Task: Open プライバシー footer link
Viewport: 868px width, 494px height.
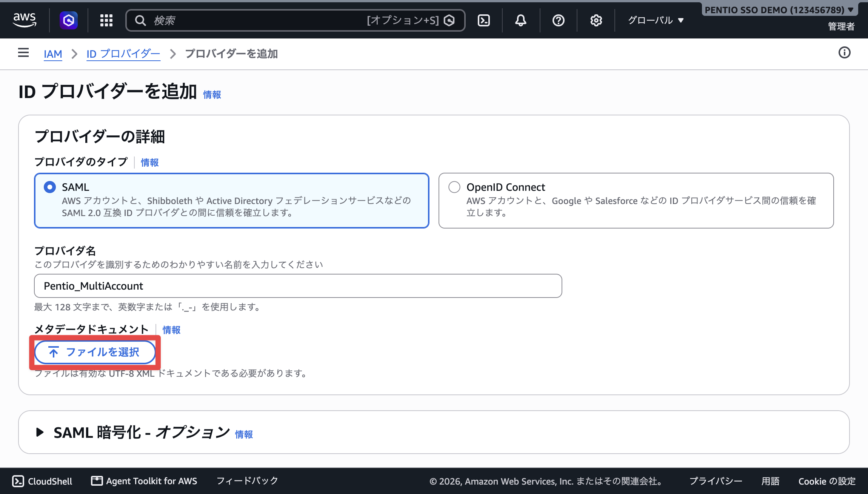Action: [716, 481]
